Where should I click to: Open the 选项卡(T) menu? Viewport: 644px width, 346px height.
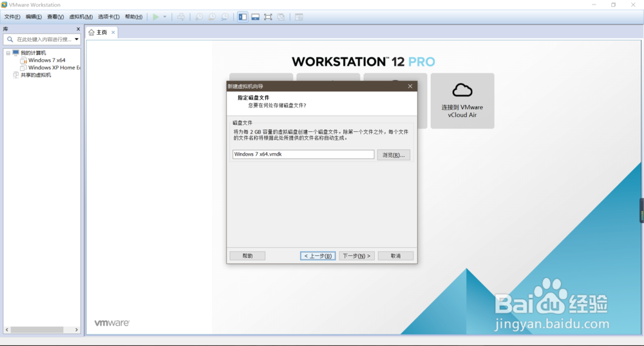point(109,17)
